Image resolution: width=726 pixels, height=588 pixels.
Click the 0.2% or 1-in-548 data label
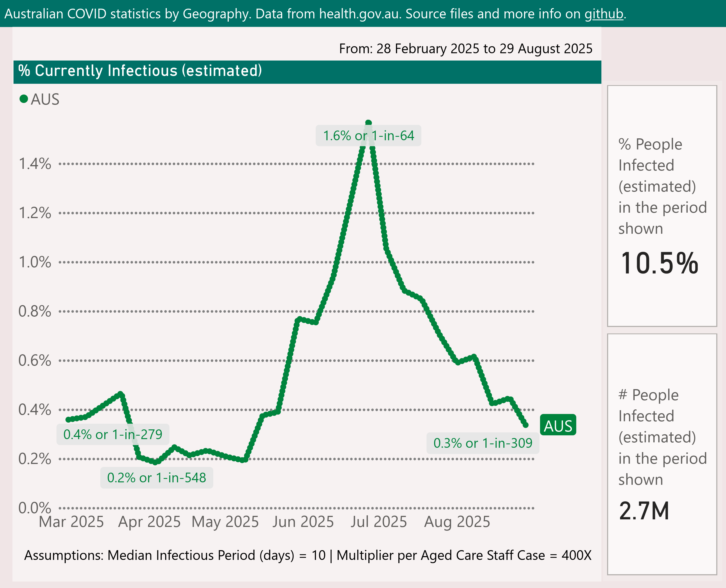156,478
